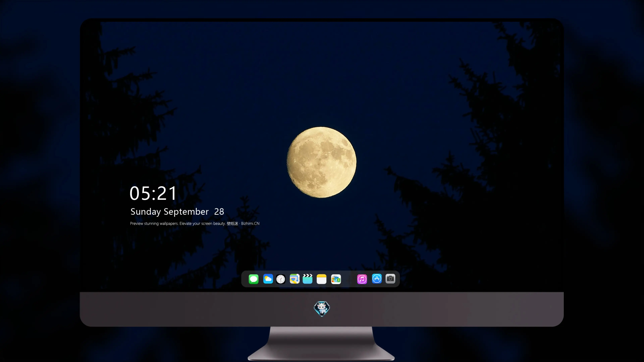Open the Clock app in the dock
The image size is (644, 362).
click(x=281, y=279)
